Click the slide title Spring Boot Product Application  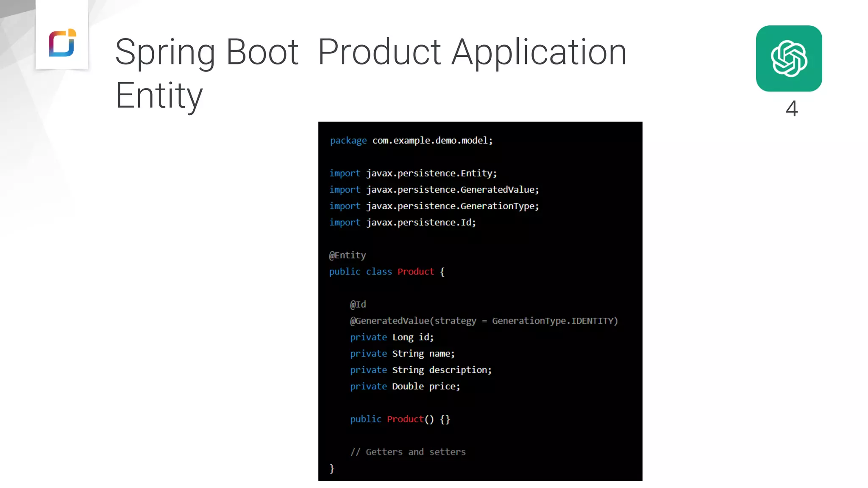(370, 52)
